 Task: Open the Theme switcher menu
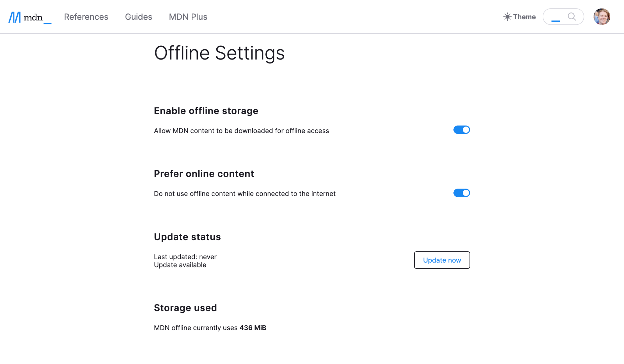coord(519,17)
